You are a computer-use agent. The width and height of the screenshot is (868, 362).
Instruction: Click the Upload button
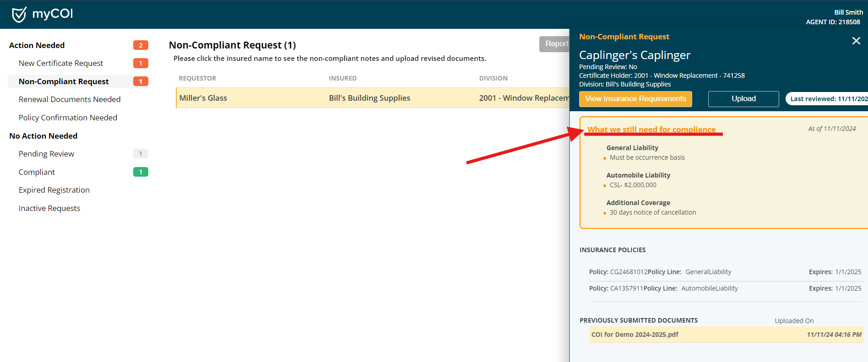point(743,99)
